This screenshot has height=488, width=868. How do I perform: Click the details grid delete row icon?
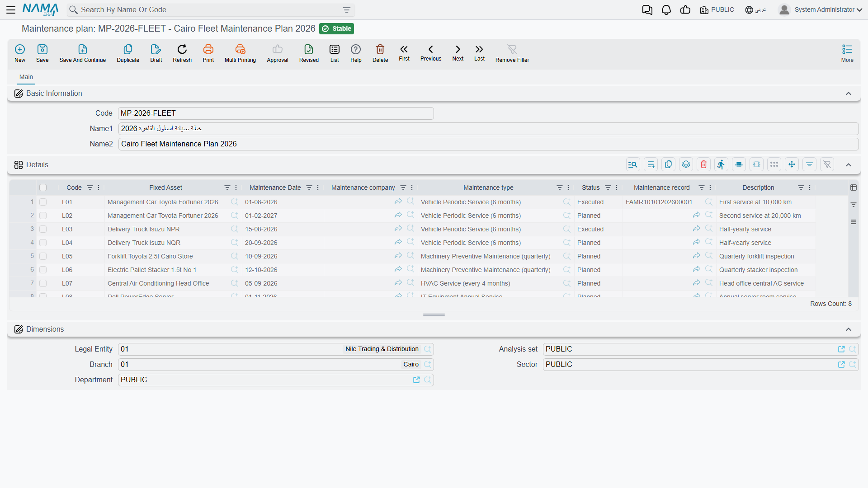pos(703,164)
